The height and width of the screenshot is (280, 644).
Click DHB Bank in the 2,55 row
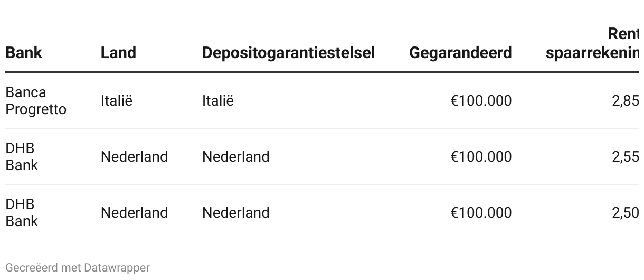tap(22, 157)
